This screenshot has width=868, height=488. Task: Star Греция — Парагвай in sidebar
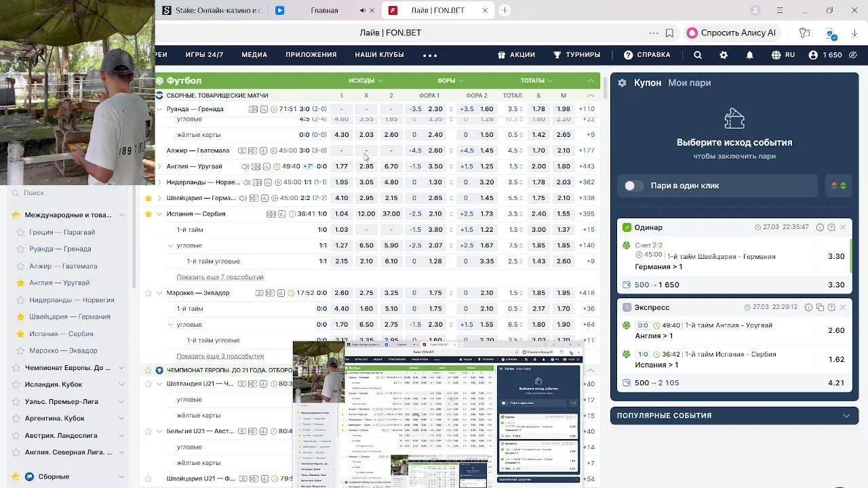(21, 232)
